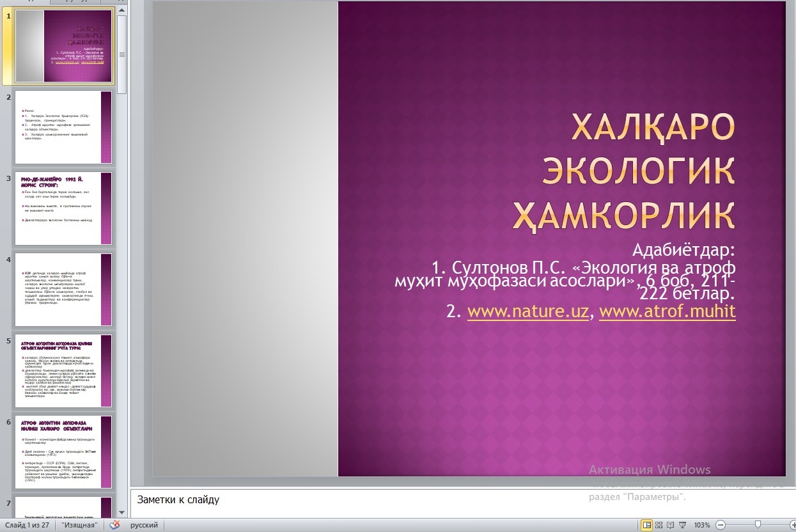Select slide 4 thumbnail

tap(63, 290)
